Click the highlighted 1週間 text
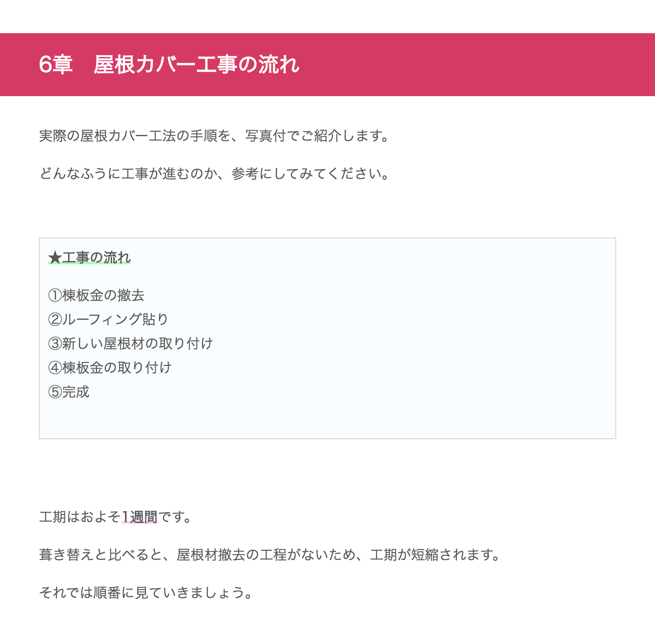Screen dimensions: 655x644 140,516
